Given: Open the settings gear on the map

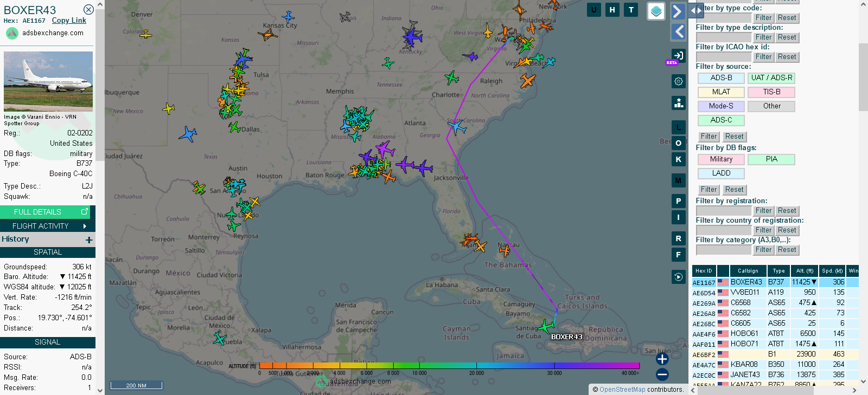Looking at the screenshot, I should [678, 81].
